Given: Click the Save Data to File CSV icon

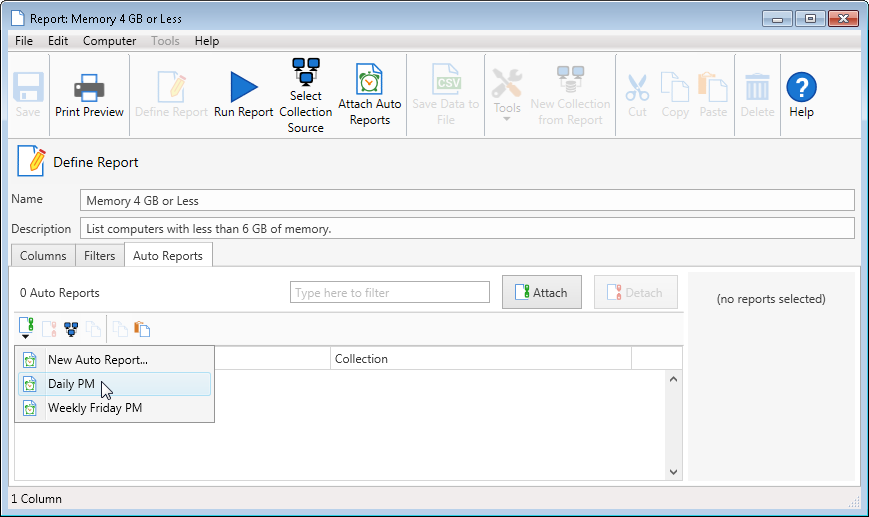Looking at the screenshot, I should [x=446, y=95].
